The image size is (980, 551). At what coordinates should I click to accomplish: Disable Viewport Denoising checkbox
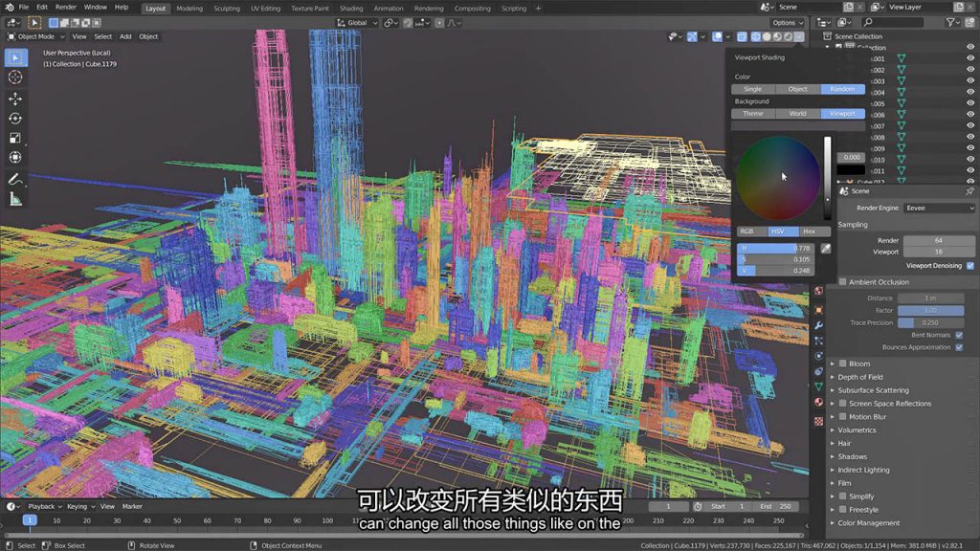970,266
